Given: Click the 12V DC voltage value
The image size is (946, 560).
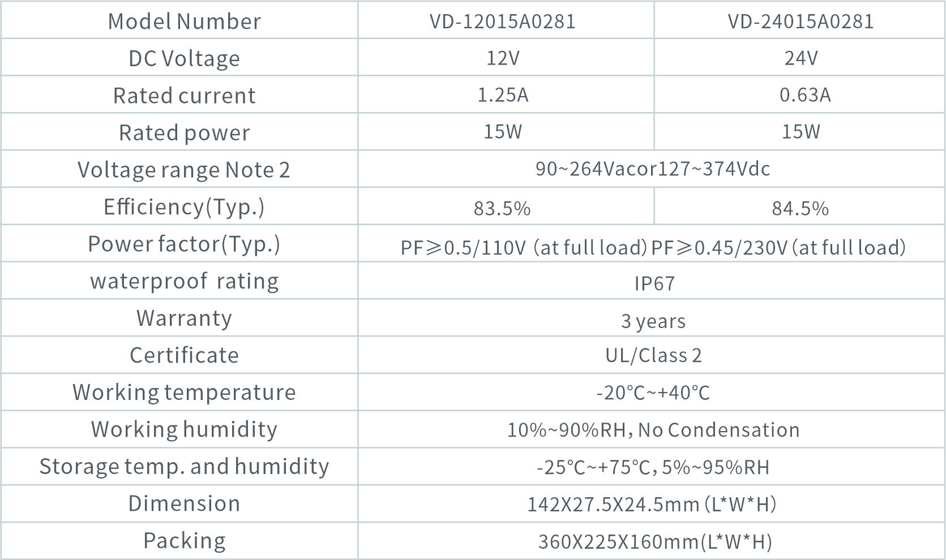Looking at the screenshot, I should tap(503, 58).
